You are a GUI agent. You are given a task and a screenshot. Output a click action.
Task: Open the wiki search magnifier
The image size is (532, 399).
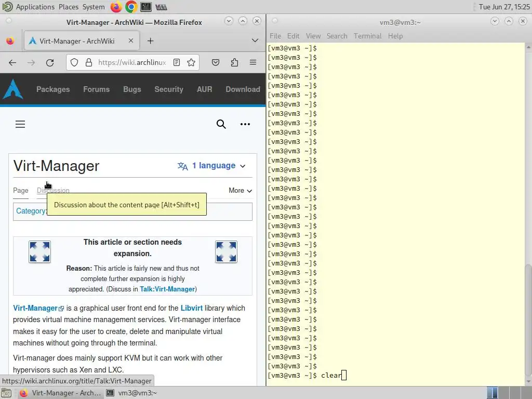(221, 124)
